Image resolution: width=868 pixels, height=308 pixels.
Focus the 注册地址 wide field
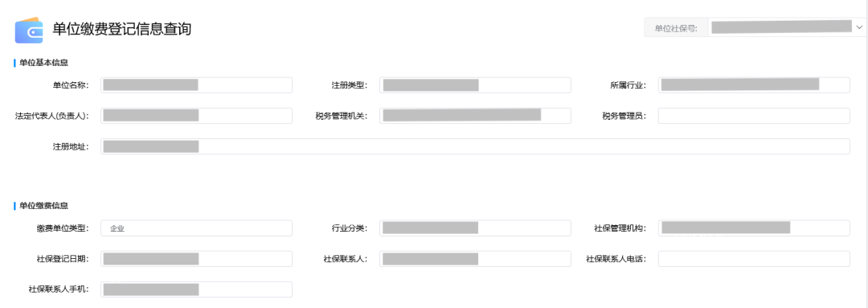coord(475,146)
